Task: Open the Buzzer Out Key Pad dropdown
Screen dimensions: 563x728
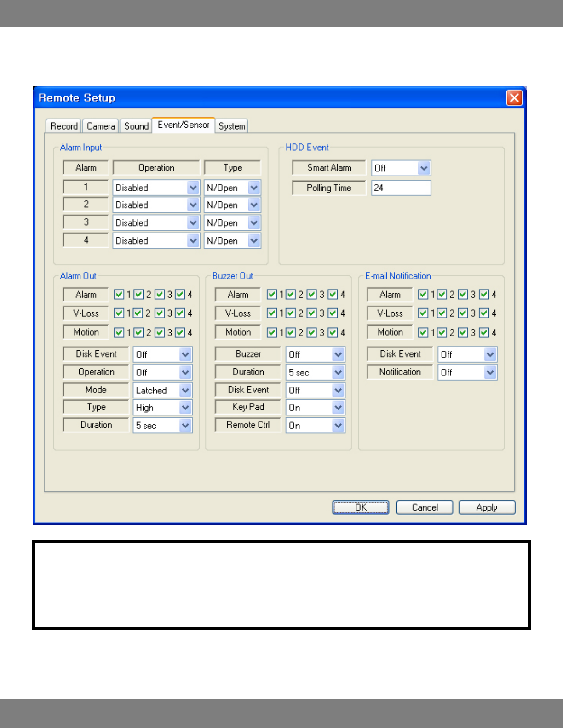Action: coord(338,408)
